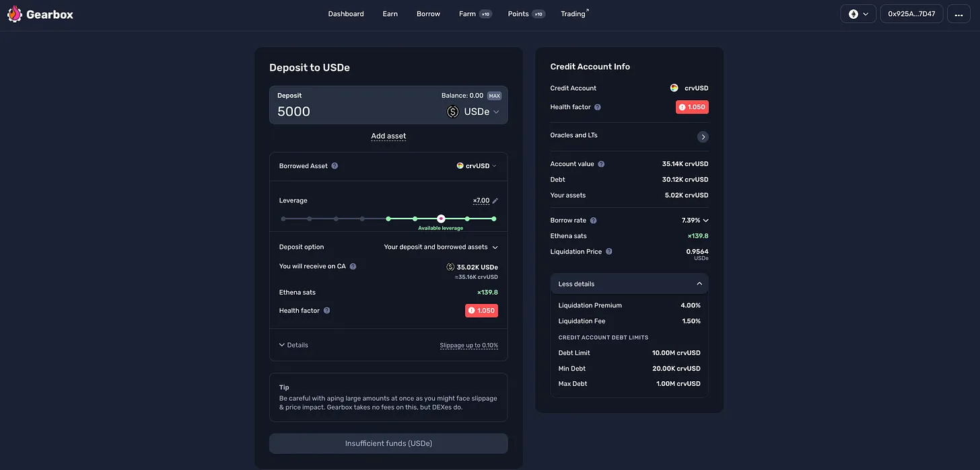Edit leverage with the pencil icon
Image resolution: width=980 pixels, height=470 pixels.
pos(495,201)
